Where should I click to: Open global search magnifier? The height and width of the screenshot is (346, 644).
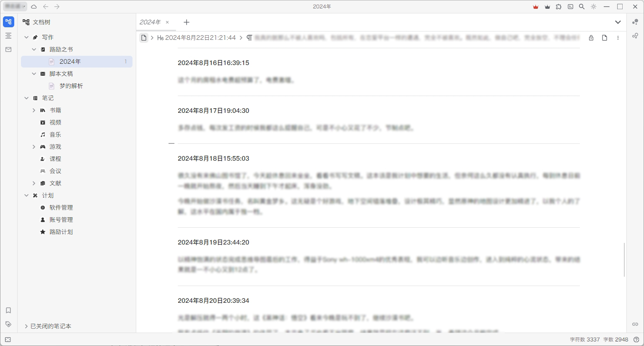point(582,7)
